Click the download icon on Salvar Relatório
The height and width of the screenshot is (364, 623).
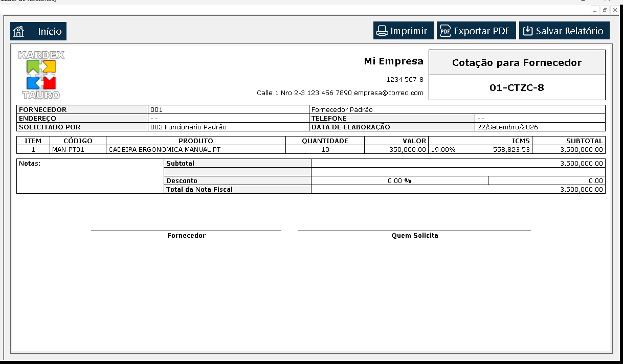(x=527, y=31)
